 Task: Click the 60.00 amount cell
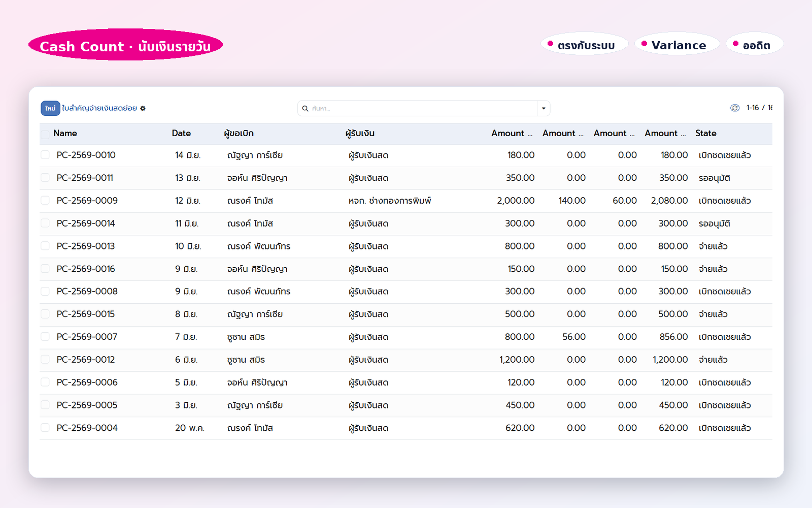(625, 201)
